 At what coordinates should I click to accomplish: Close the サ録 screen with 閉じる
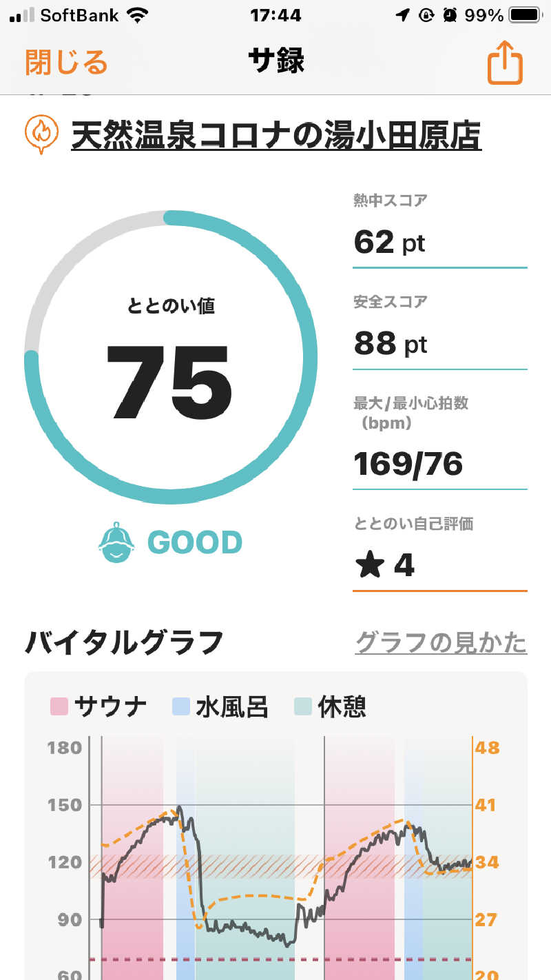67,62
